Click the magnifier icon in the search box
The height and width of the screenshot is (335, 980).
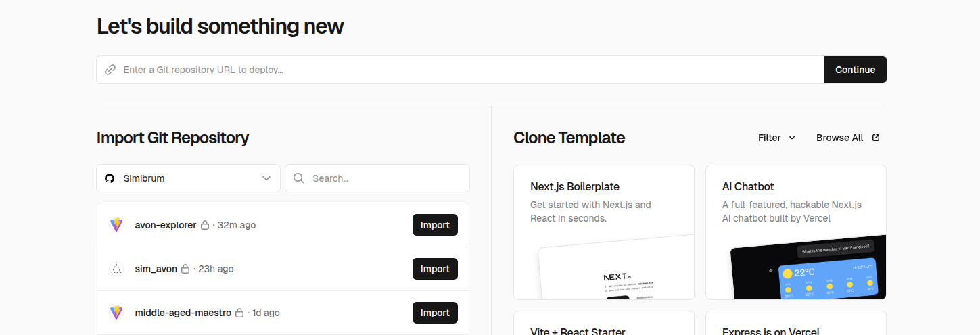298,178
